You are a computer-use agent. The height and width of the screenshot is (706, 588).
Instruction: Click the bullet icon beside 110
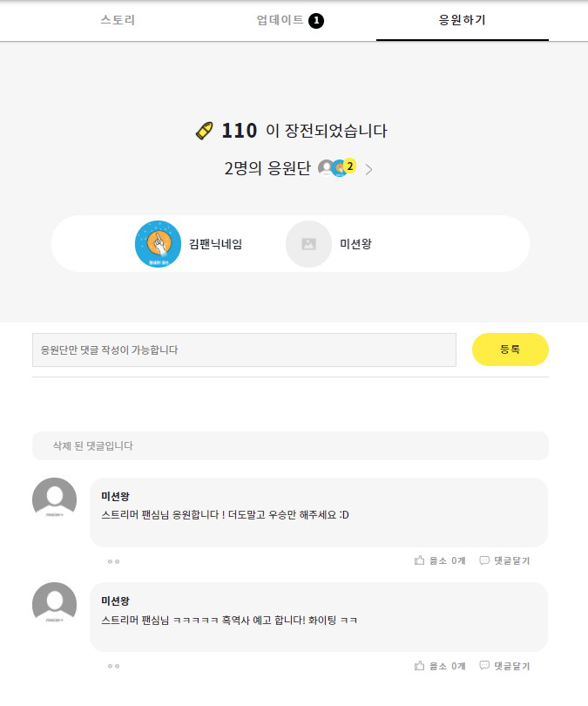pos(205,131)
